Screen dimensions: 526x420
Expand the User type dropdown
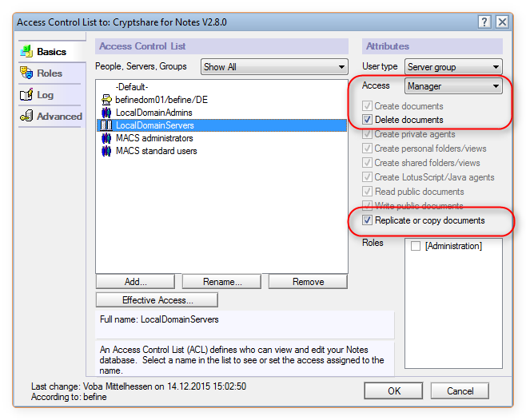pyautogui.click(x=453, y=67)
